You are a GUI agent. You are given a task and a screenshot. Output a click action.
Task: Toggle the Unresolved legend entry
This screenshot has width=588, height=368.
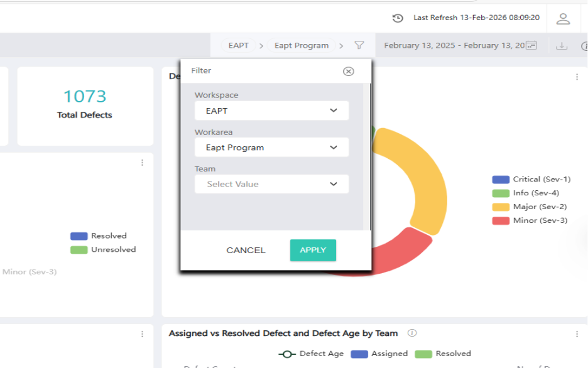[x=103, y=249]
